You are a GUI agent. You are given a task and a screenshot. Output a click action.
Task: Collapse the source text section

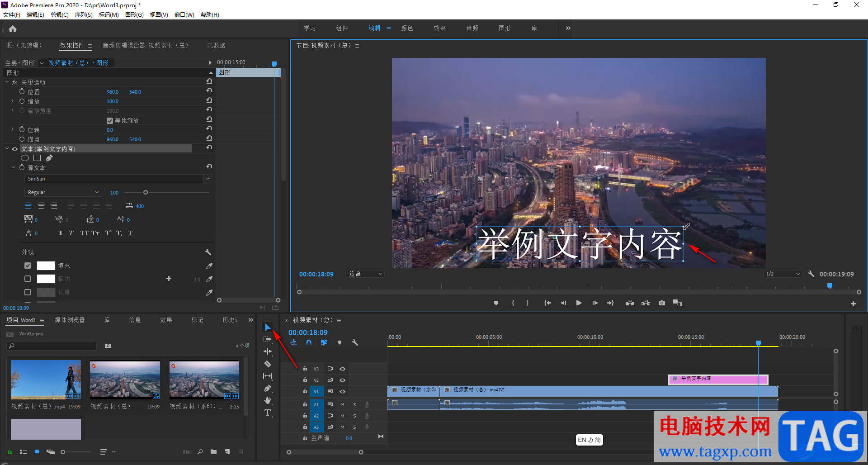(x=14, y=167)
